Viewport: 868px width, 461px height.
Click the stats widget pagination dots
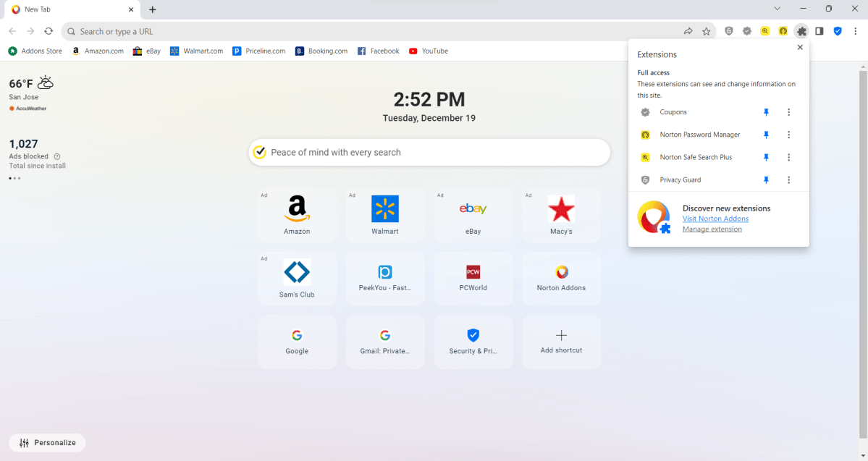coord(15,178)
